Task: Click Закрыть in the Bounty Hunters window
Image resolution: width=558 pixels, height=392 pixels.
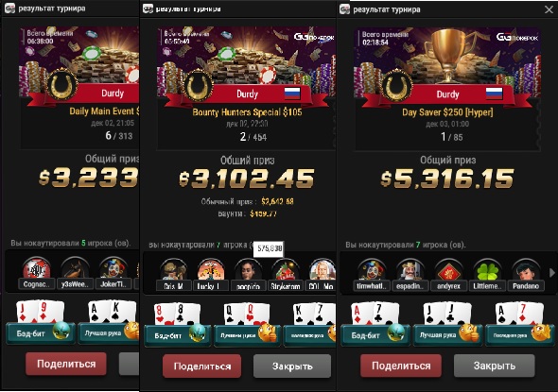Action: pos(292,366)
